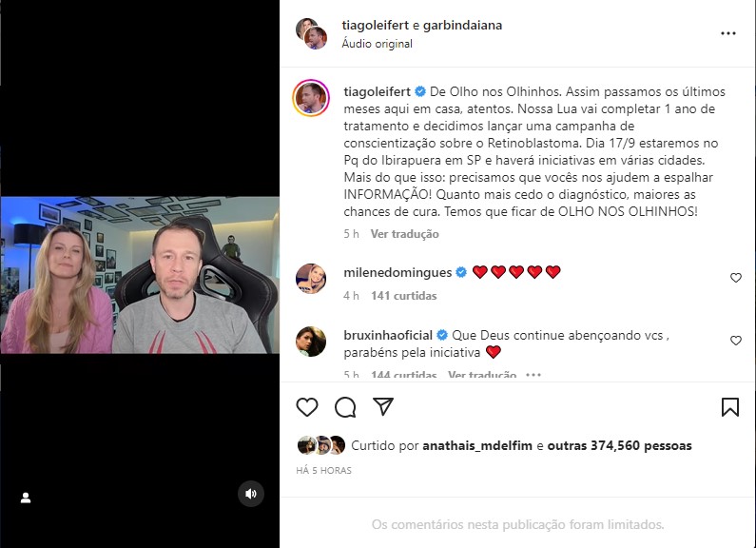Show tagged people icon on video
The height and width of the screenshot is (548, 756).
point(26,498)
